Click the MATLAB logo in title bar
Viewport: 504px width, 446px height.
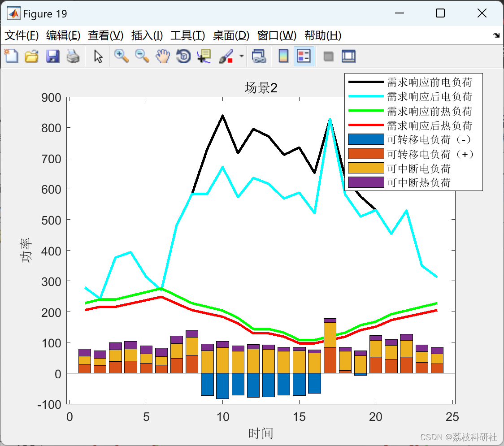(x=13, y=13)
